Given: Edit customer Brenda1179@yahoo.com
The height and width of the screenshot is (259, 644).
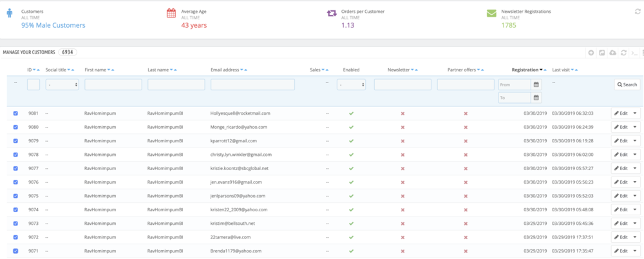Looking at the screenshot, I should (621, 251).
